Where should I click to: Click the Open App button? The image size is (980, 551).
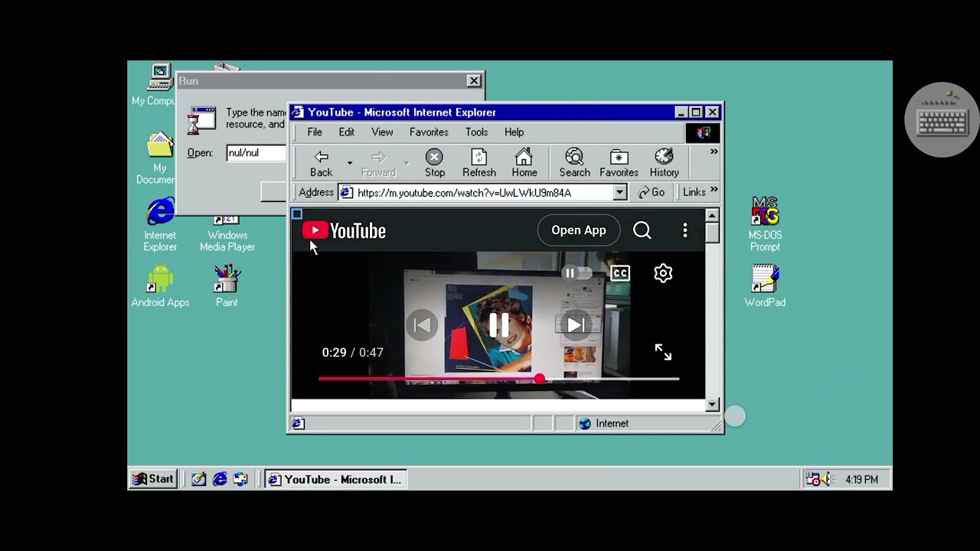[579, 230]
